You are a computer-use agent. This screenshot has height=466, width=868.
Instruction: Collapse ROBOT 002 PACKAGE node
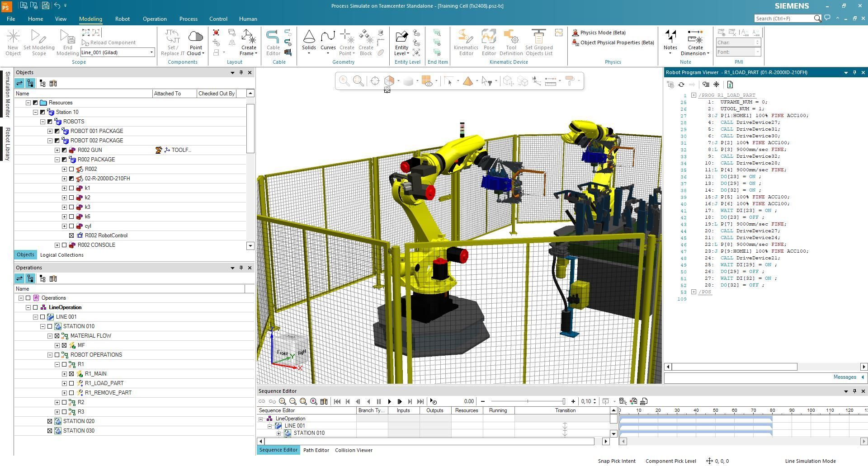point(50,141)
